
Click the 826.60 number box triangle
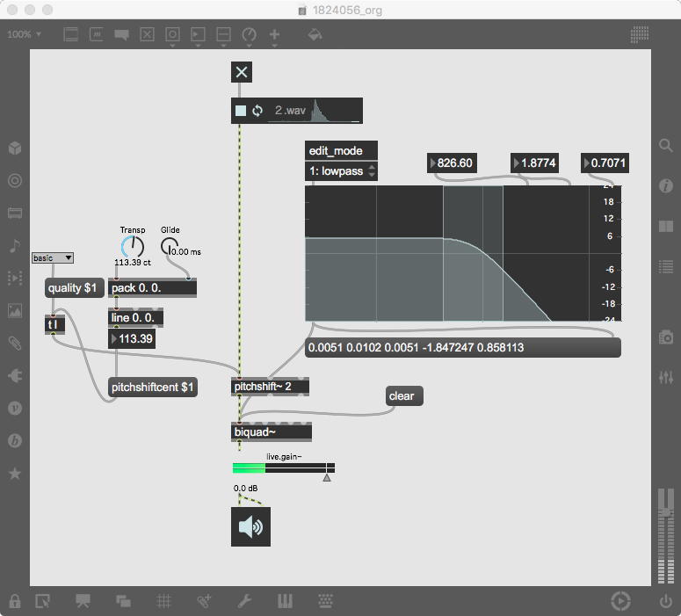pyautogui.click(x=432, y=163)
